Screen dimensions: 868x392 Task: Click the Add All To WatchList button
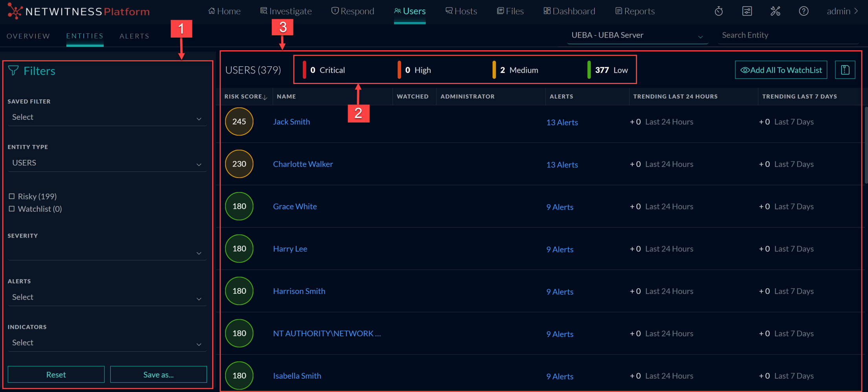(x=781, y=70)
